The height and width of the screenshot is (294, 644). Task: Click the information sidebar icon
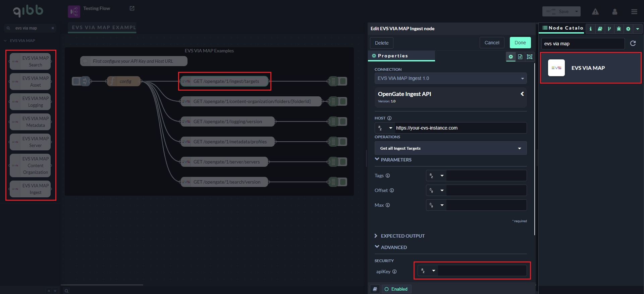591,29
